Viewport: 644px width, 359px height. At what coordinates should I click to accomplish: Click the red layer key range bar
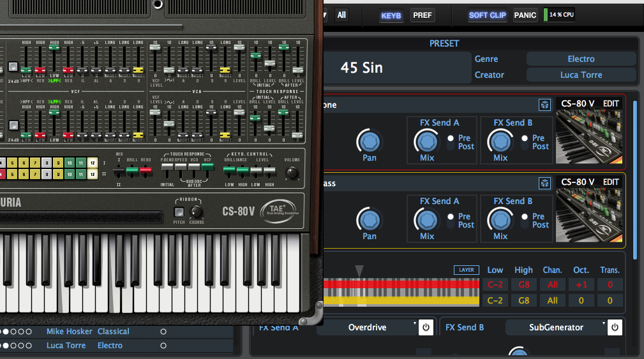pyautogui.click(x=401, y=284)
